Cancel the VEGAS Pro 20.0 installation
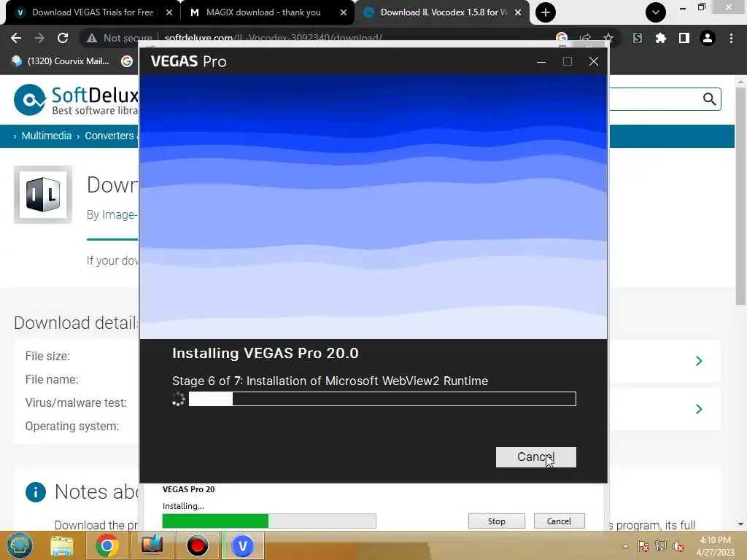 [535, 456]
